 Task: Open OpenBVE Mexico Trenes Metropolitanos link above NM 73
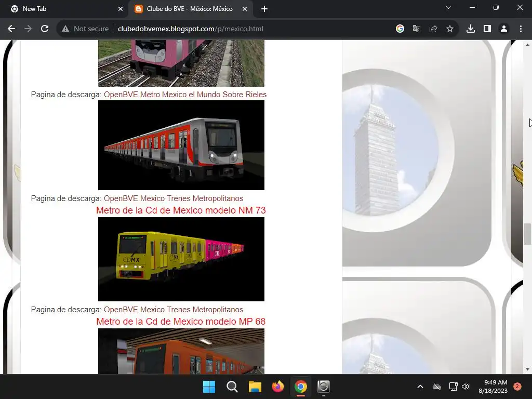(x=174, y=198)
